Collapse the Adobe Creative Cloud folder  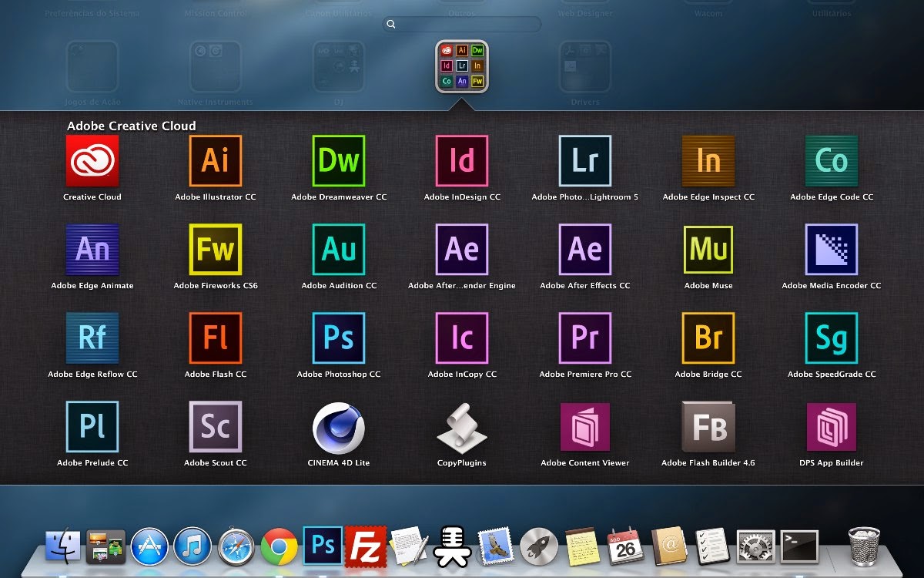(460, 67)
